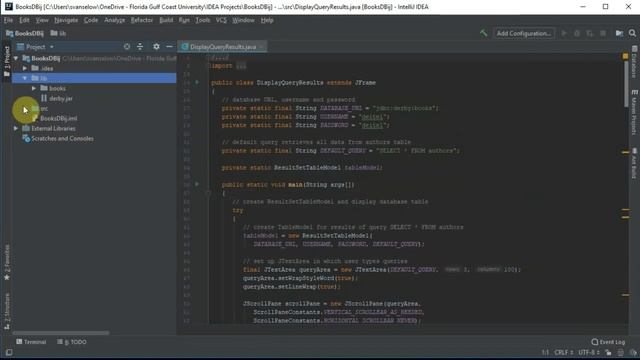640x360 pixels.
Task: Open the Help menu
Action: 267,20
